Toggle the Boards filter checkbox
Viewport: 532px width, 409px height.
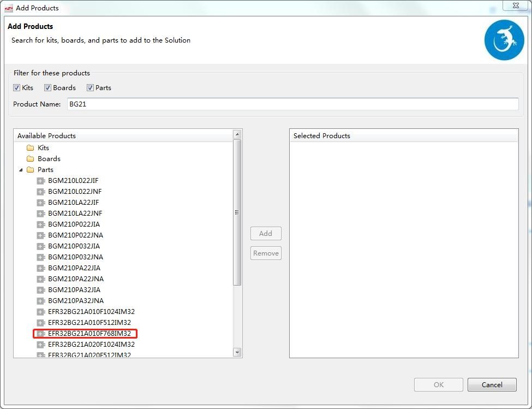click(x=48, y=87)
